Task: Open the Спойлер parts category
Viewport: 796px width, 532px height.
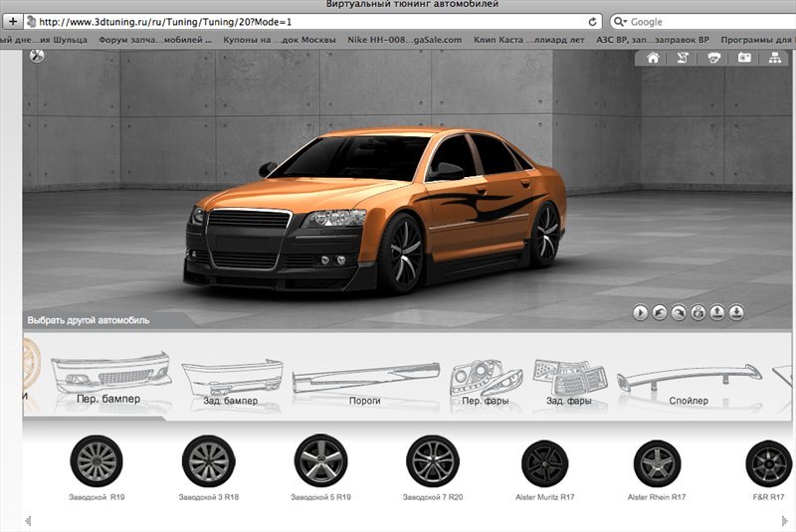Action: (x=689, y=382)
